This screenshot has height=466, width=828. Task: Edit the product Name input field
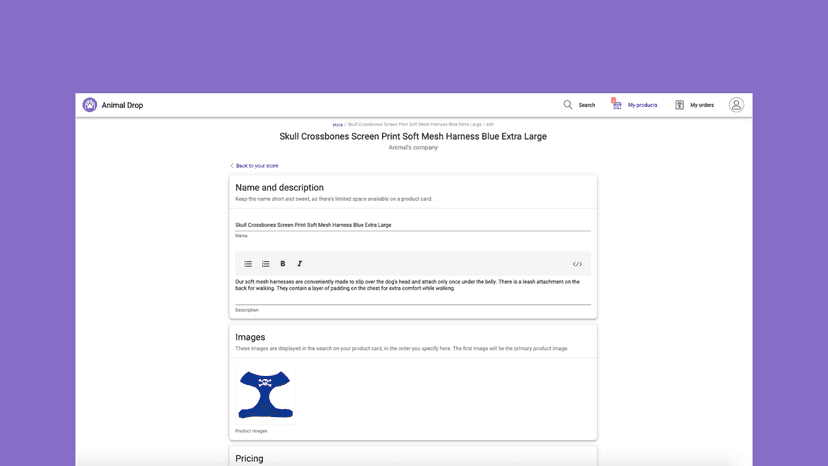coord(413,225)
